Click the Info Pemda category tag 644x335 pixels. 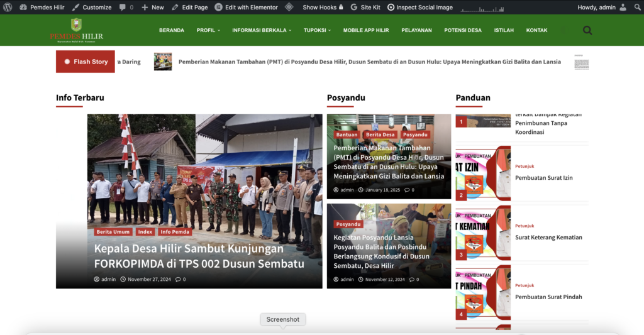click(175, 231)
